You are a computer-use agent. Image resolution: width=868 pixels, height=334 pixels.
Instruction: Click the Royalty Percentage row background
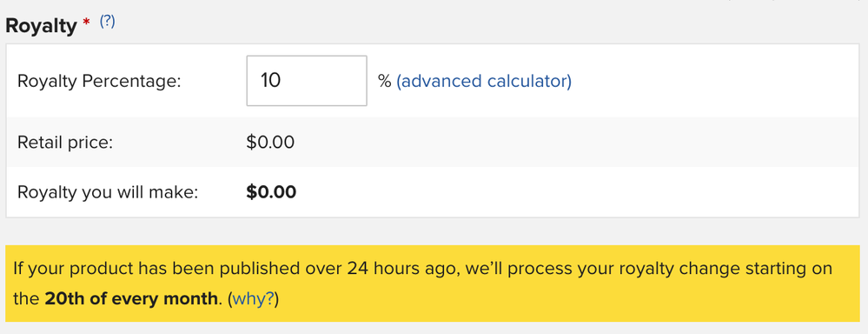pos(433,81)
